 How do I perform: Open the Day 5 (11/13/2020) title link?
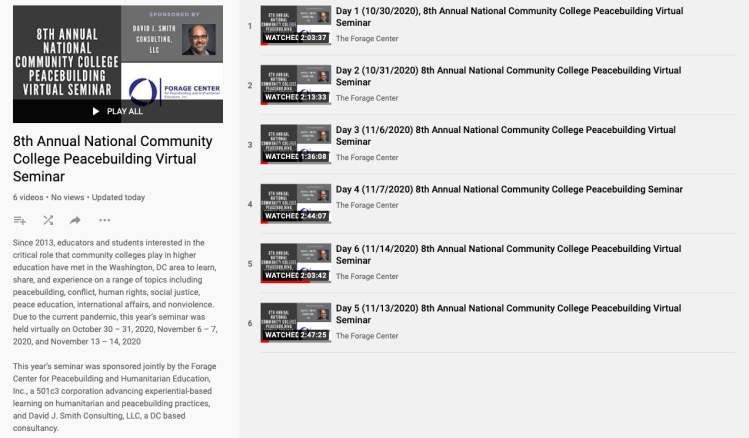[x=508, y=314]
